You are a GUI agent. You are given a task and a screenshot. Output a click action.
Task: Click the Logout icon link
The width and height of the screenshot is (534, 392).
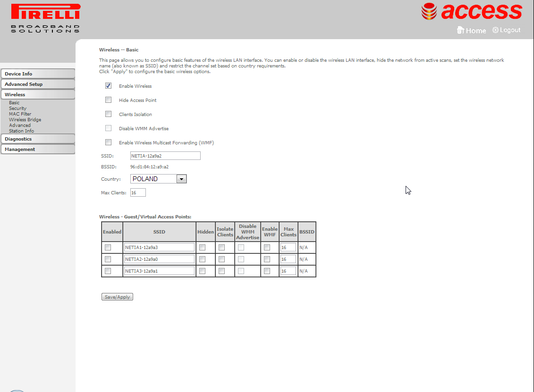[x=507, y=30]
